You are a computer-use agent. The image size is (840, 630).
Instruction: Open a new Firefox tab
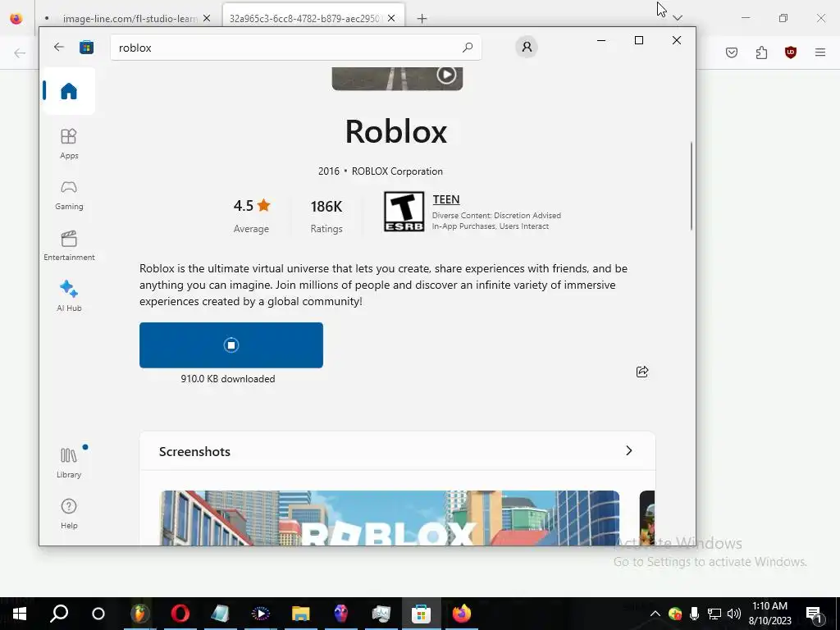tap(422, 19)
